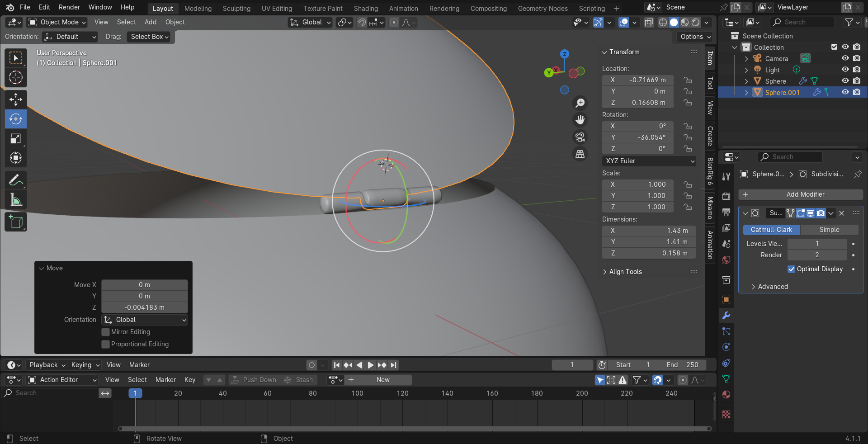868x444 pixels.
Task: Enable Mirror Editing checkbox
Action: [105, 332]
